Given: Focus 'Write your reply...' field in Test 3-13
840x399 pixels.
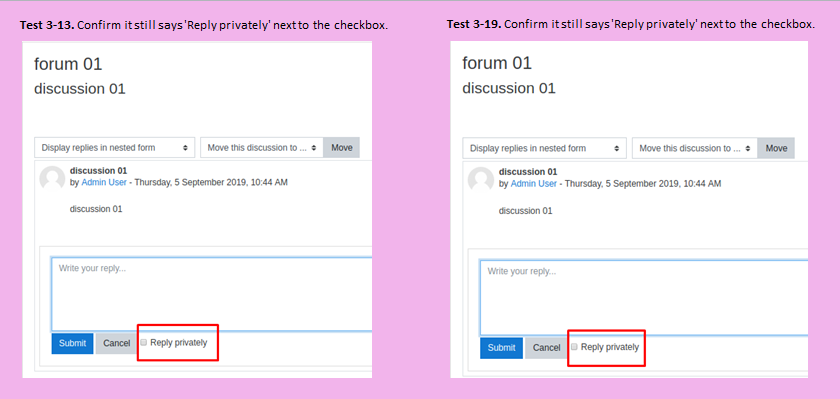Looking at the screenshot, I should [212, 294].
